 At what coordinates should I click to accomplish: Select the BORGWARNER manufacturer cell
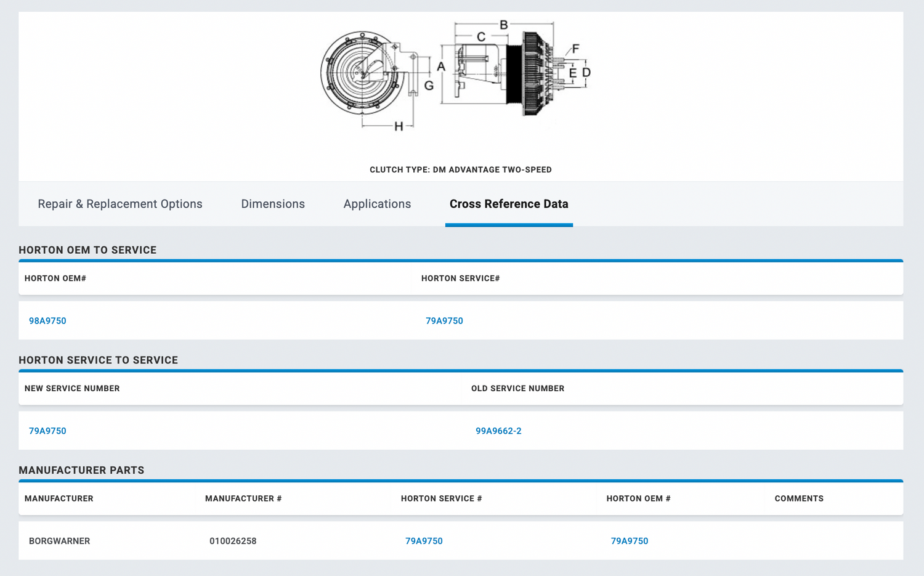60,541
